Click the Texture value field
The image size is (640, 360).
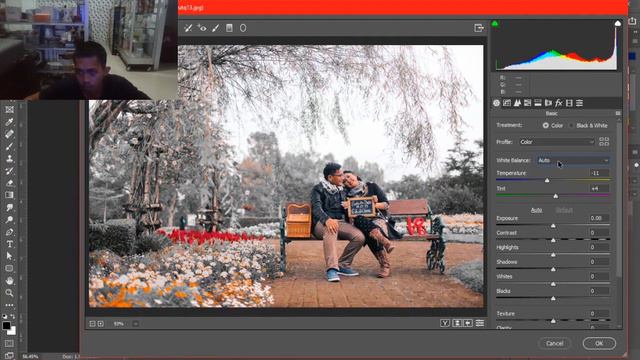point(599,313)
